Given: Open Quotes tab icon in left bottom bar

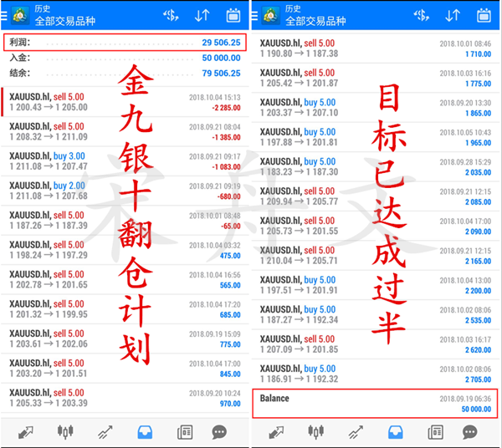Looking at the screenshot, I should coord(25,432).
